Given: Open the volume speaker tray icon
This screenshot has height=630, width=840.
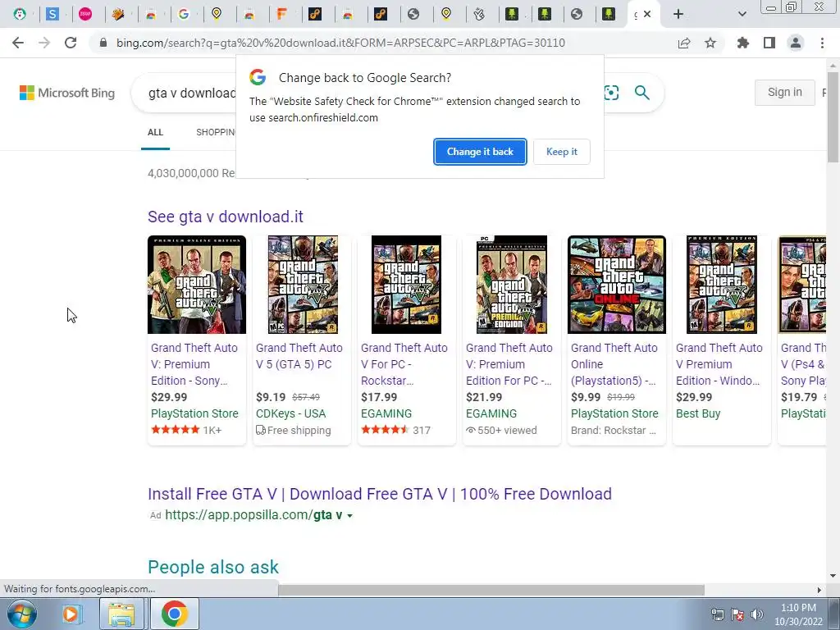Looking at the screenshot, I should point(756,614).
